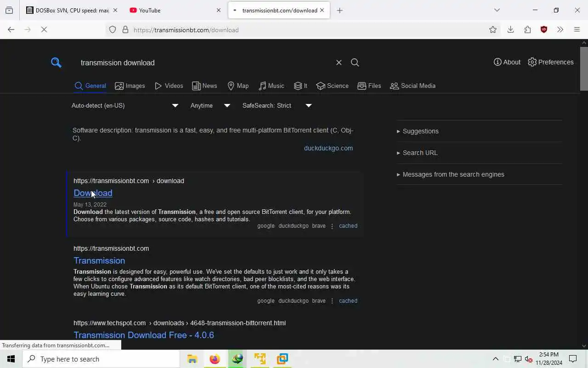Close the DOSBox SVN tab
Screen dimensions: 588x368
pos(115,10)
